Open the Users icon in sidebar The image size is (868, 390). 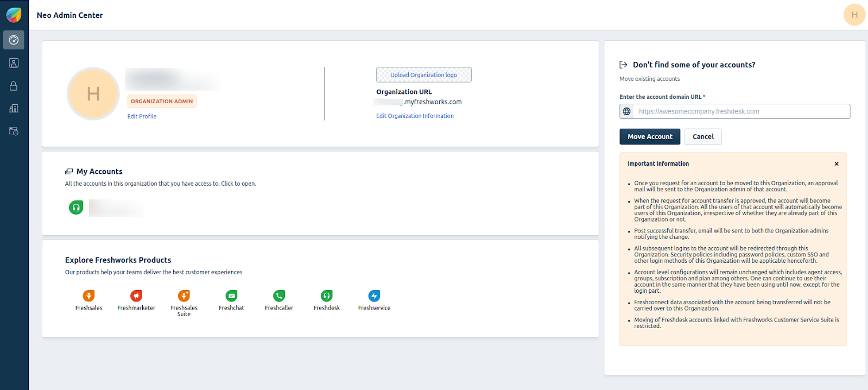(x=14, y=63)
